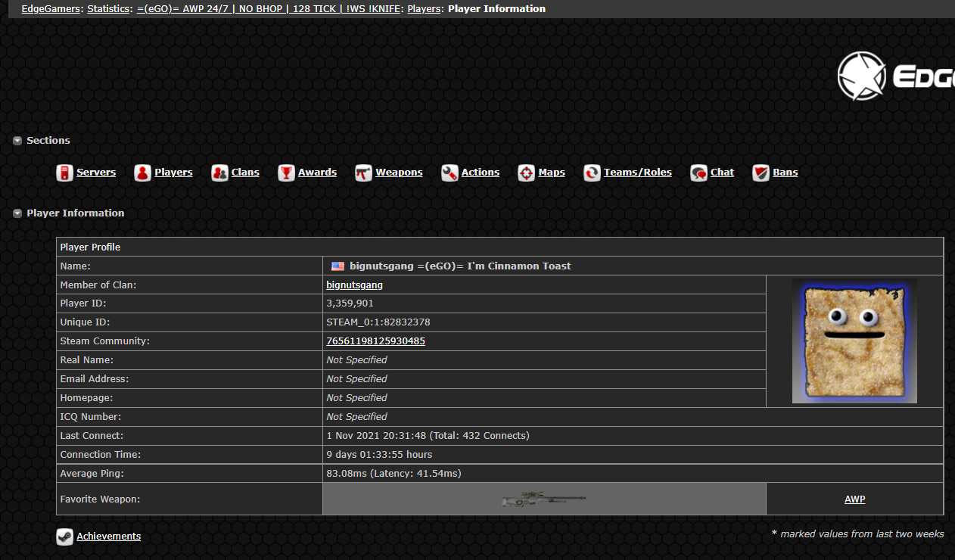Click the Average Ping value
The width and height of the screenshot is (955, 560).
click(394, 474)
